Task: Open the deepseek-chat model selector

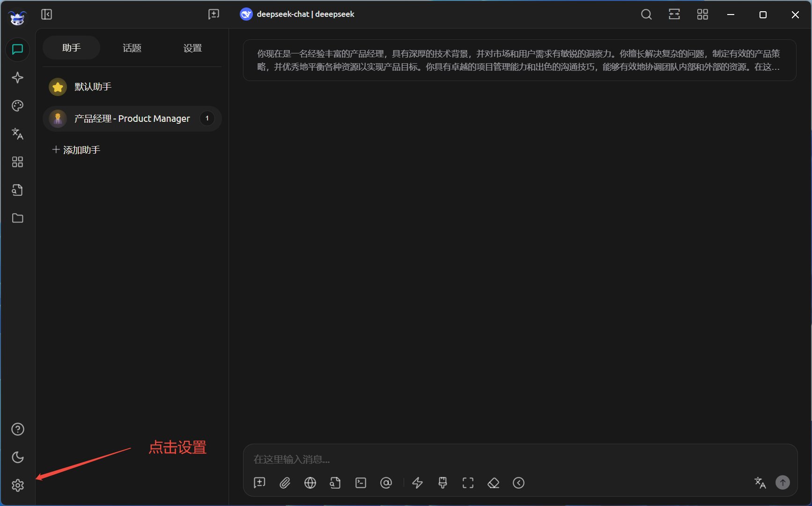Action: tap(297, 15)
